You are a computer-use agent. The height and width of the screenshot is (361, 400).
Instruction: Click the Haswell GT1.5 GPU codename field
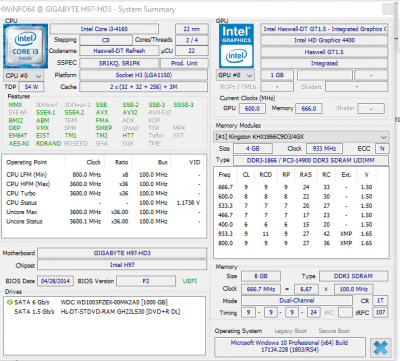324,52
